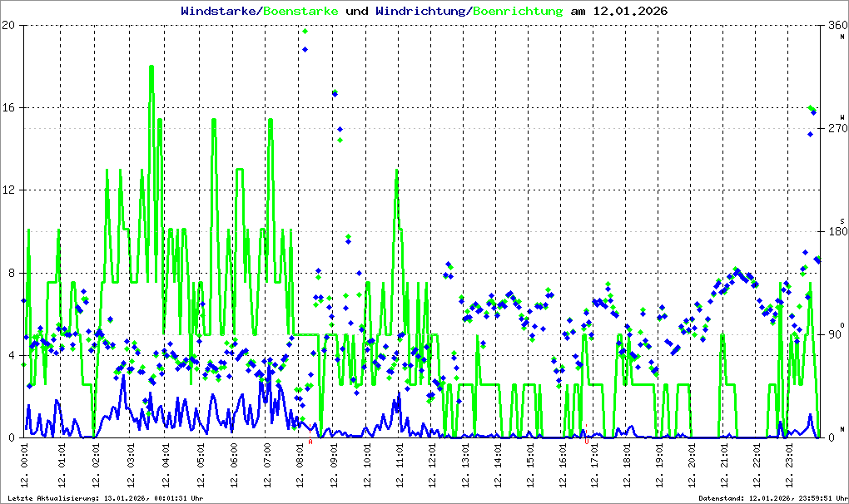Click the time label "12. 16:01"
The width and height of the screenshot is (849, 504).
pos(562,465)
